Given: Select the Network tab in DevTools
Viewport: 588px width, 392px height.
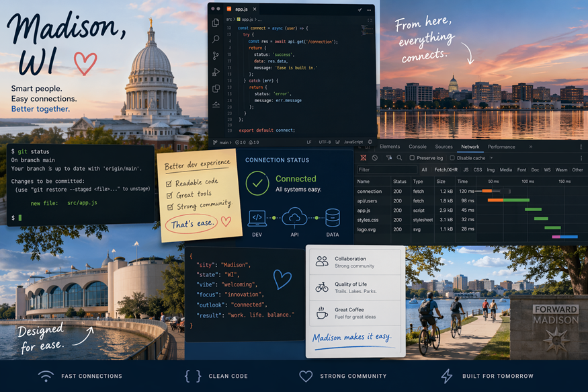Looking at the screenshot, I should pyautogui.click(x=470, y=147).
